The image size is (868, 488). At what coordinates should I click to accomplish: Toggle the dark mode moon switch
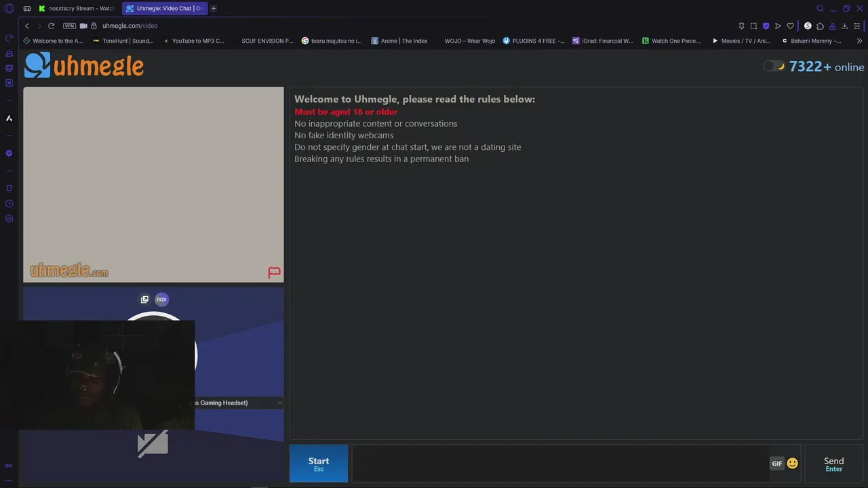[774, 66]
